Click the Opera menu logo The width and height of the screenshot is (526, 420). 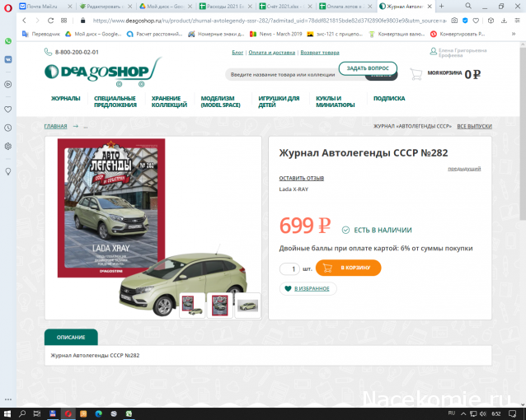point(8,7)
